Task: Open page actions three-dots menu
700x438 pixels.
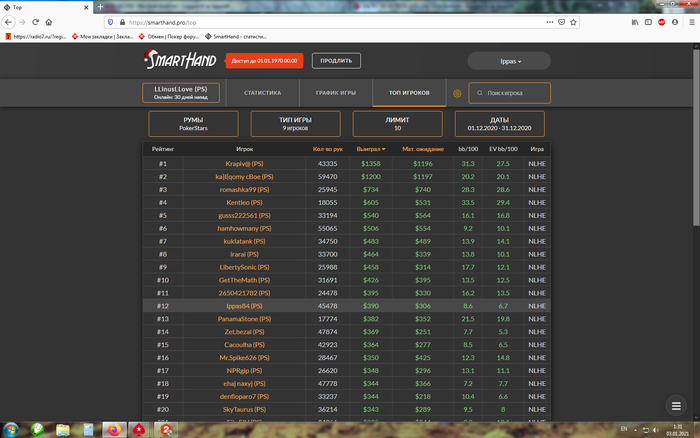Action: (550, 22)
